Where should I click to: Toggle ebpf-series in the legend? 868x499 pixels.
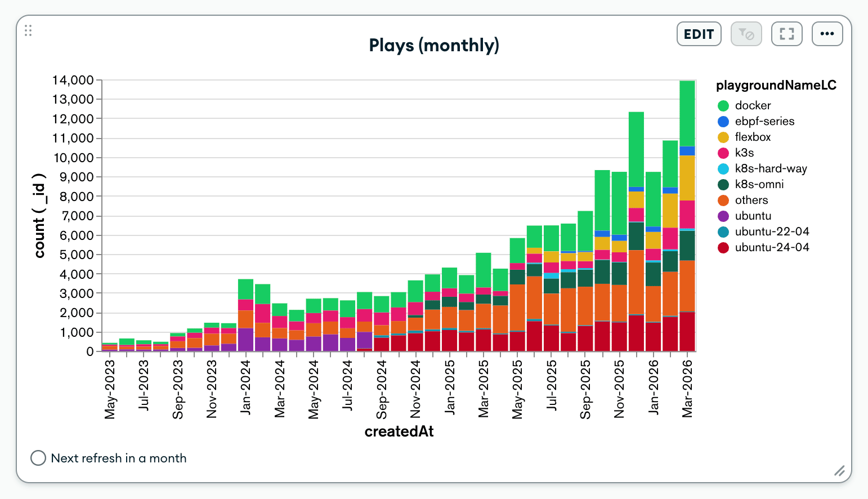click(x=764, y=121)
